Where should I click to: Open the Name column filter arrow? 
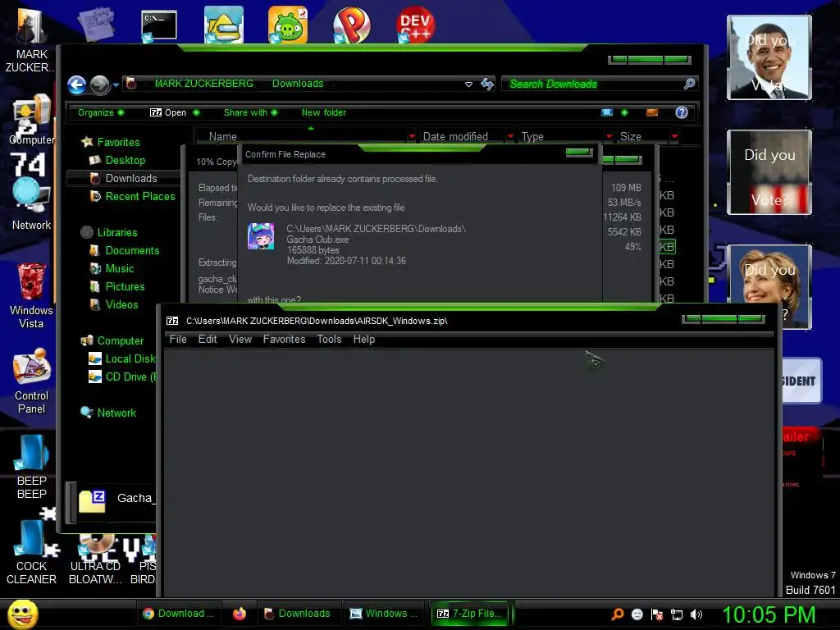(x=412, y=137)
